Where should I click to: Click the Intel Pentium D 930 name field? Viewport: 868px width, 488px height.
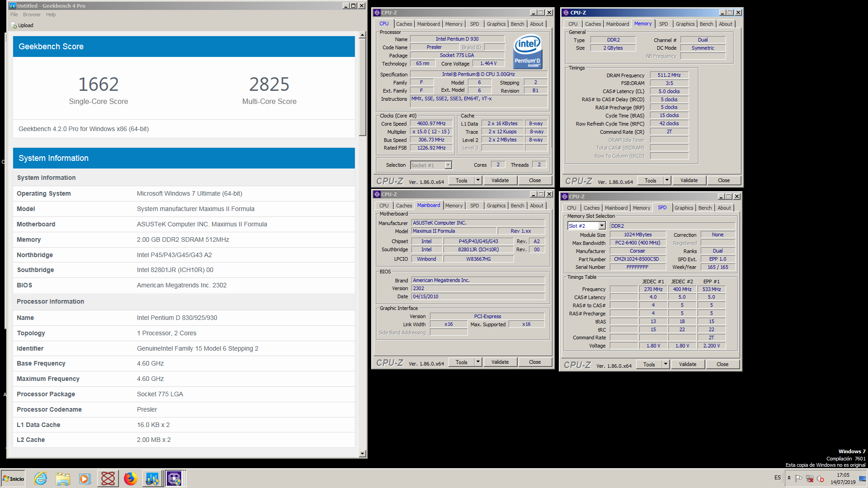coord(457,39)
